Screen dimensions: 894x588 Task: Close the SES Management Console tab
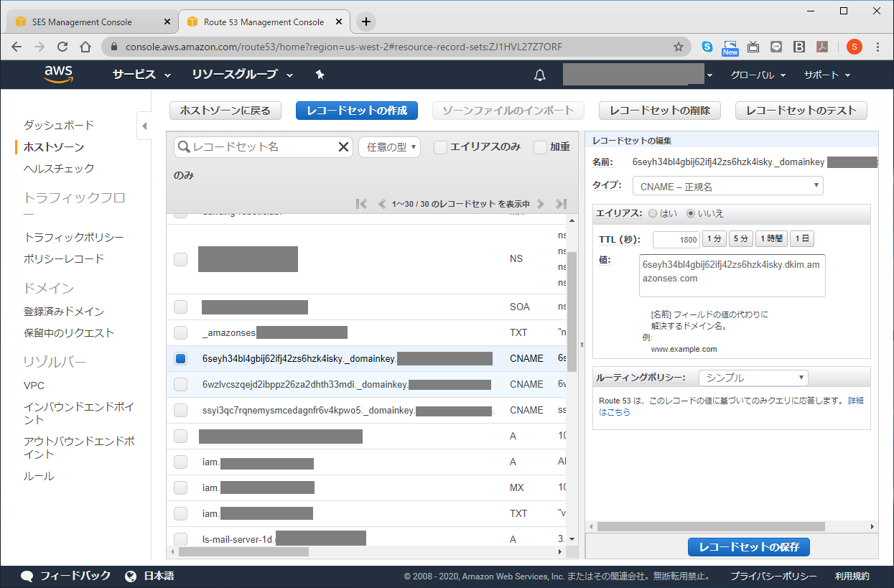tap(167, 22)
